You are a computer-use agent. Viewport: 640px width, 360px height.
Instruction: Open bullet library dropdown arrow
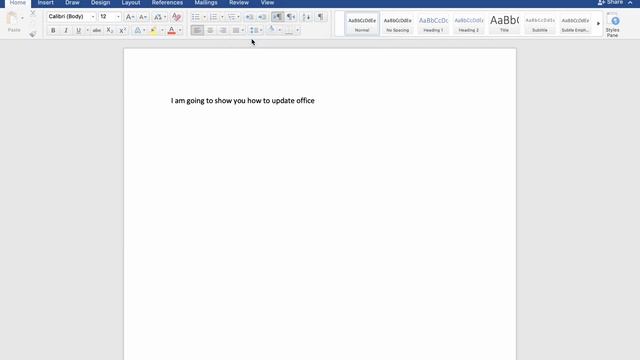click(x=204, y=17)
